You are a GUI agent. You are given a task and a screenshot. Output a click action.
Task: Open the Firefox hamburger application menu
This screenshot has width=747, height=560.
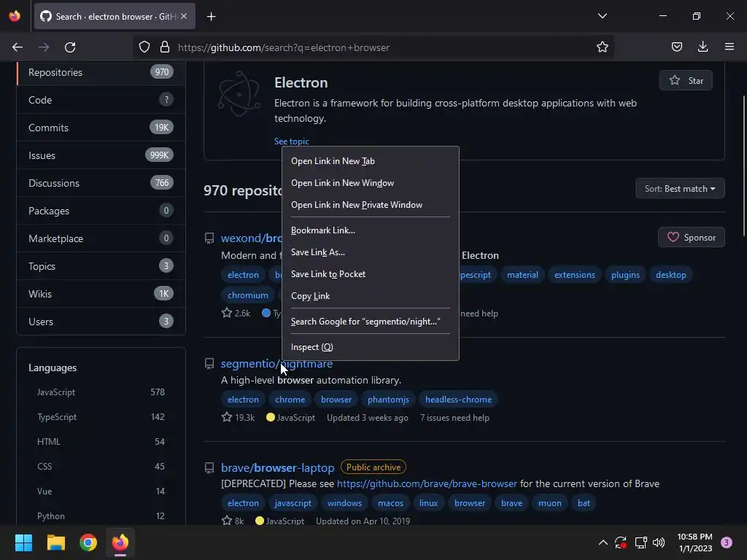(x=729, y=47)
